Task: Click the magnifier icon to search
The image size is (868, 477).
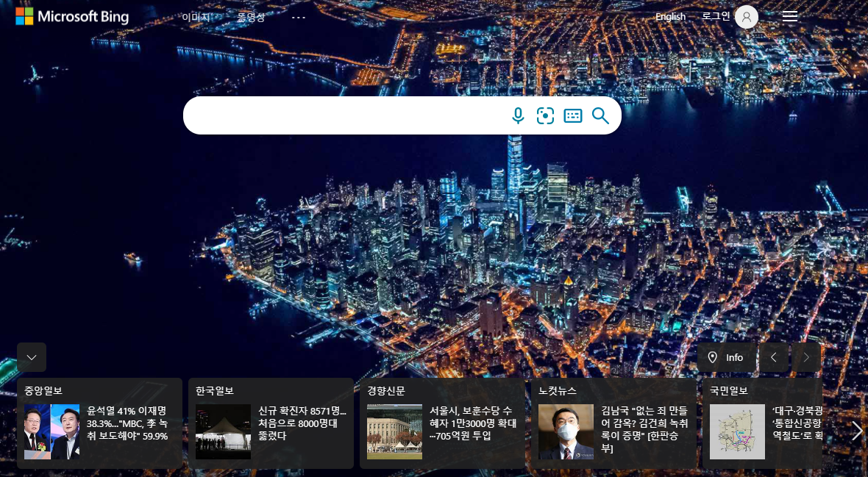Action: coord(600,115)
